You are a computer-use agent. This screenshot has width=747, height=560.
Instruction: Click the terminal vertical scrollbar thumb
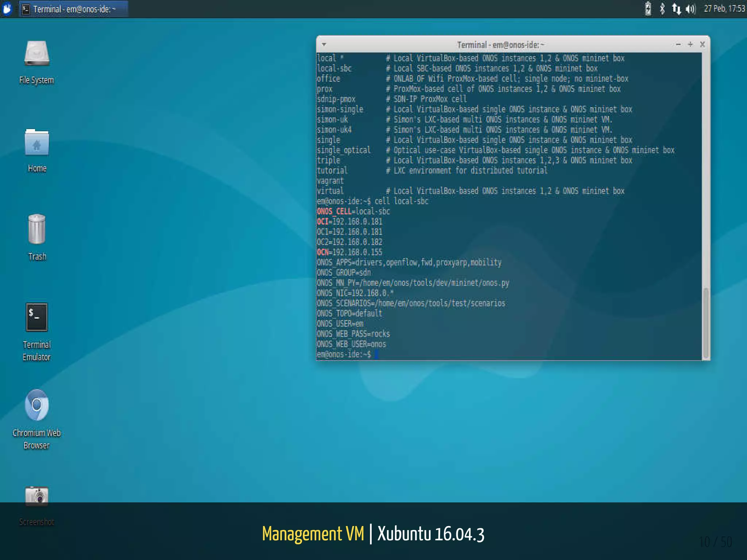click(x=706, y=323)
